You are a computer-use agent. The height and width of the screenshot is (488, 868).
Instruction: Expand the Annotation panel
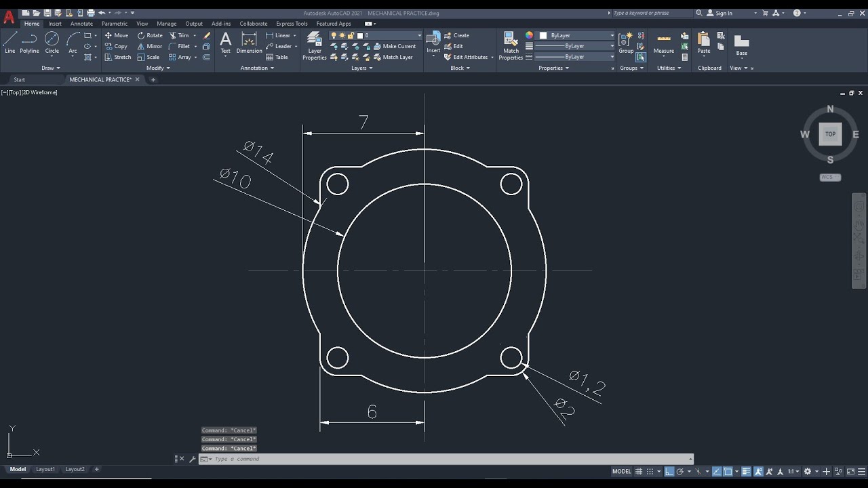(257, 68)
